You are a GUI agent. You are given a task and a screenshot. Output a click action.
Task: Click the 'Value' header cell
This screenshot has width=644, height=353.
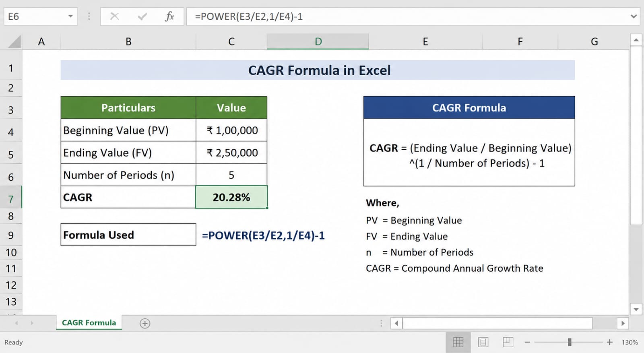[231, 107]
